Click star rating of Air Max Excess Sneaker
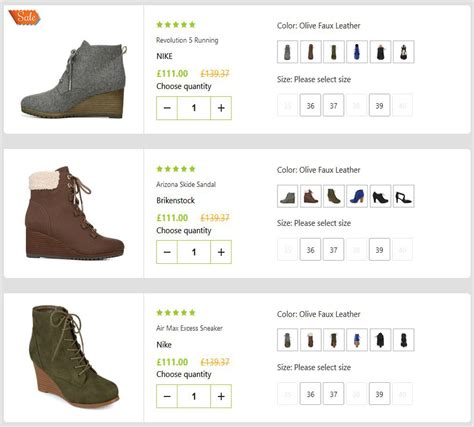The width and height of the screenshot is (474, 427). 176,312
